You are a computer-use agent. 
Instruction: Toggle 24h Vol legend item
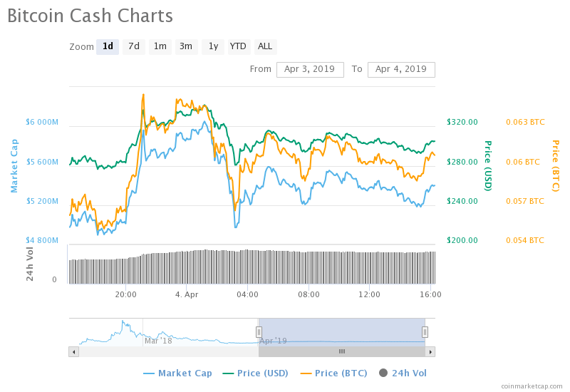[403, 373]
